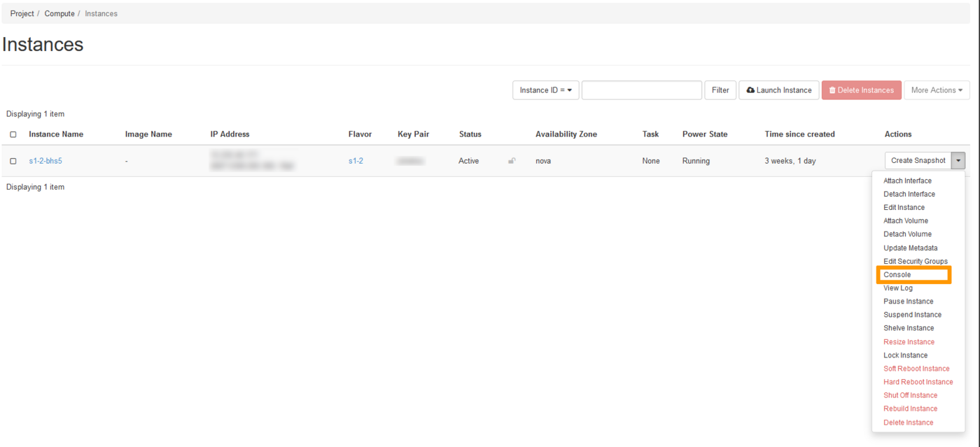Click the Delete Instances trash button
Viewport: 980px width, 447px height.
click(x=861, y=90)
